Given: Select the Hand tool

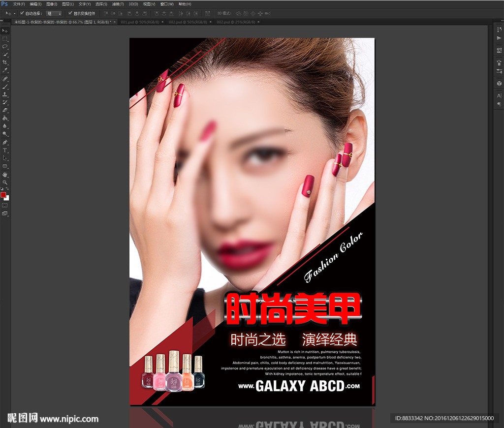Looking at the screenshot, I should (5, 175).
